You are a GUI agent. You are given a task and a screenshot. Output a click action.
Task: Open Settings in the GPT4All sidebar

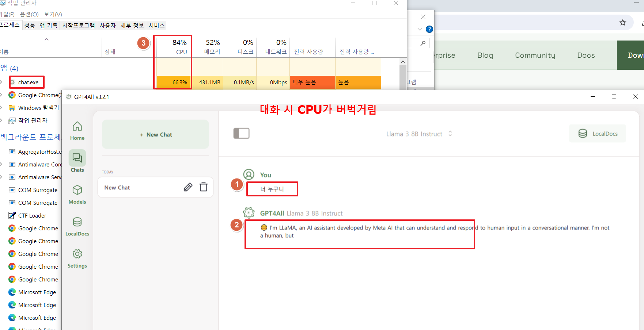pyautogui.click(x=77, y=258)
